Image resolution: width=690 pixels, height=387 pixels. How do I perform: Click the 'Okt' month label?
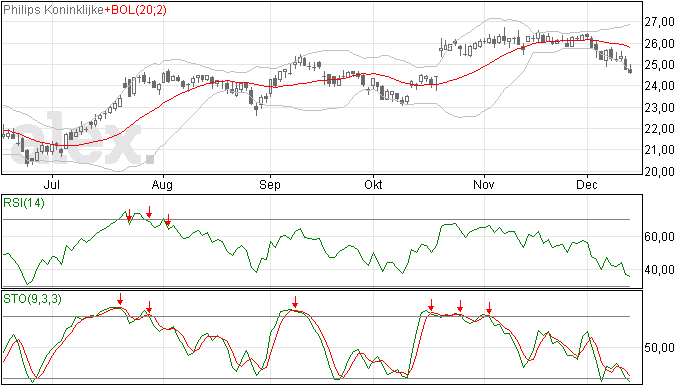click(373, 185)
